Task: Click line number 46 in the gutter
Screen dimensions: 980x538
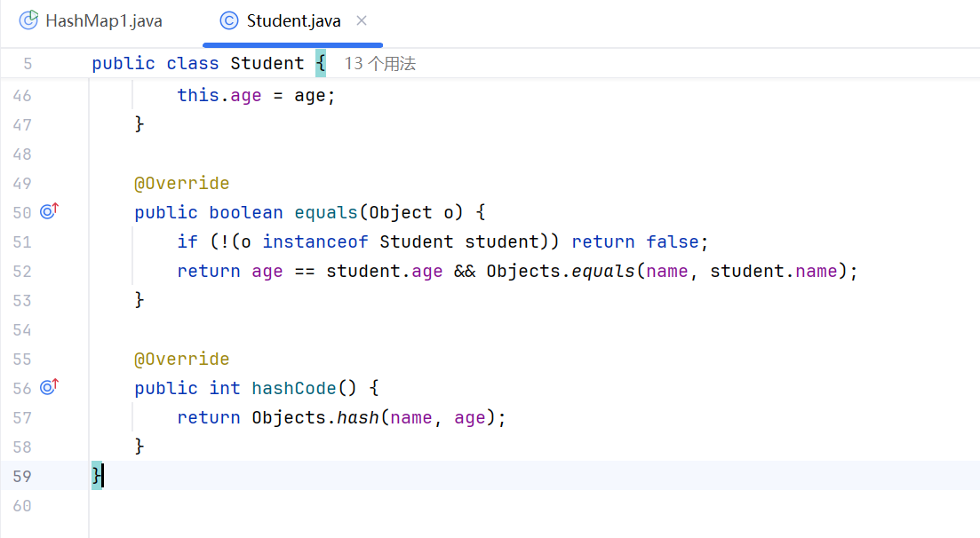Action: click(x=22, y=96)
